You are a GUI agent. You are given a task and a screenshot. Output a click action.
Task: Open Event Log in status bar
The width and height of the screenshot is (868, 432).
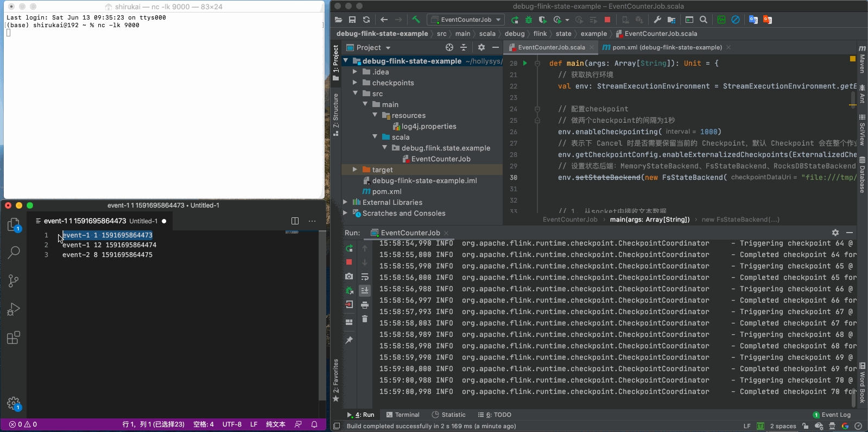point(832,415)
